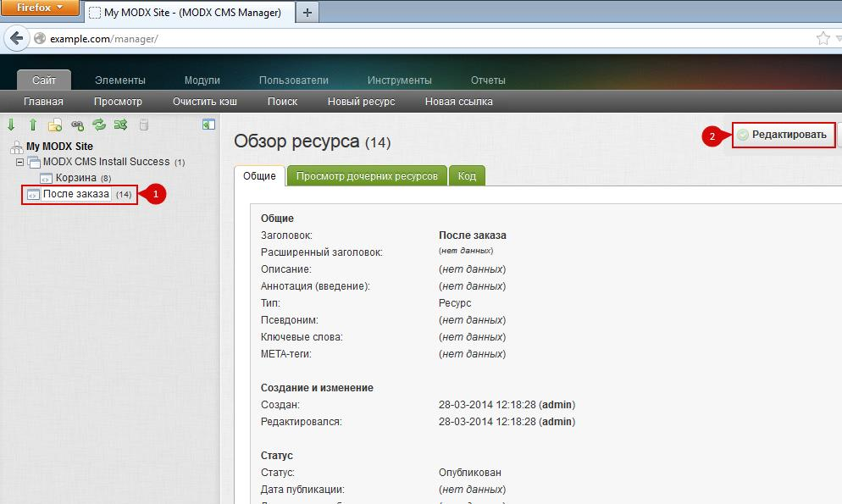
Task: Switch to the Код tab
Action: click(467, 176)
